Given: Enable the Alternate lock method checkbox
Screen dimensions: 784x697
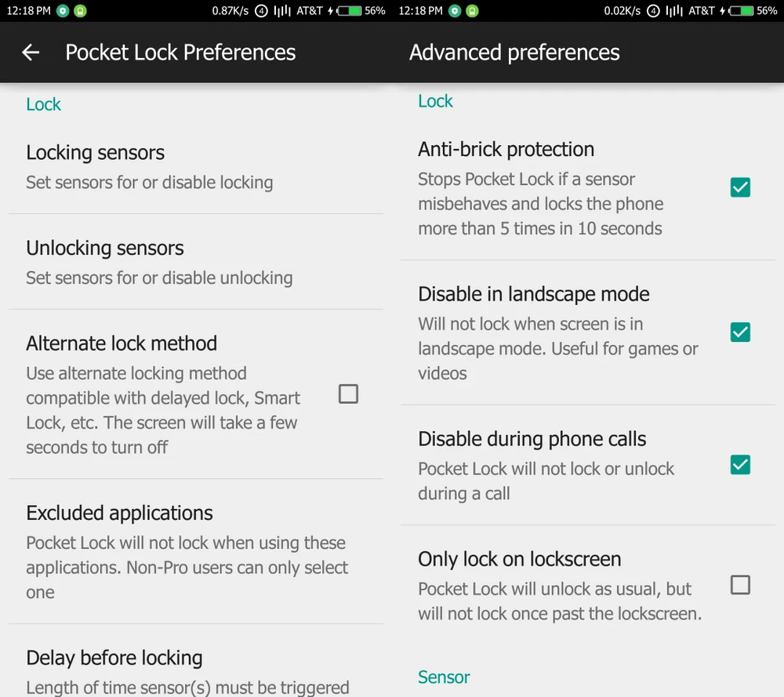Looking at the screenshot, I should click(x=348, y=394).
